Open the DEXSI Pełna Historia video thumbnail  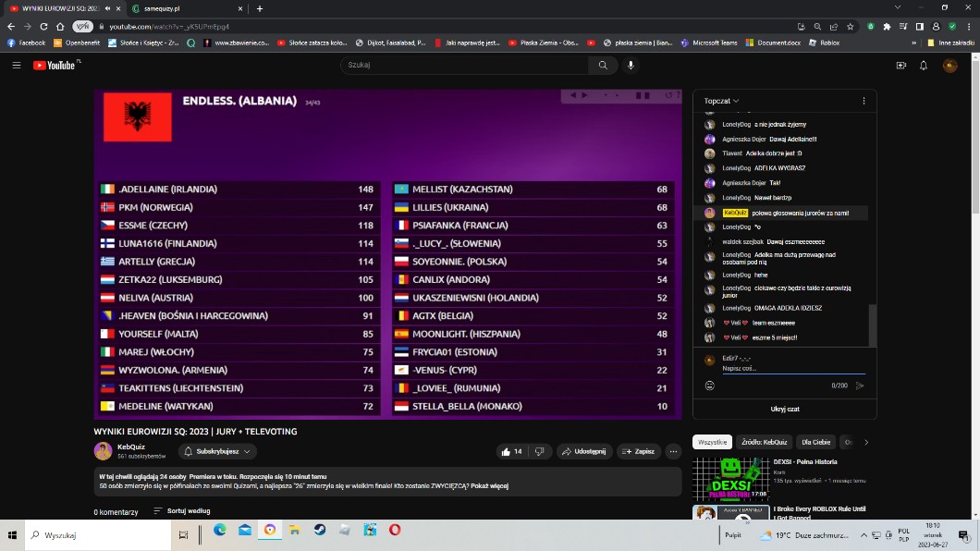coord(729,477)
